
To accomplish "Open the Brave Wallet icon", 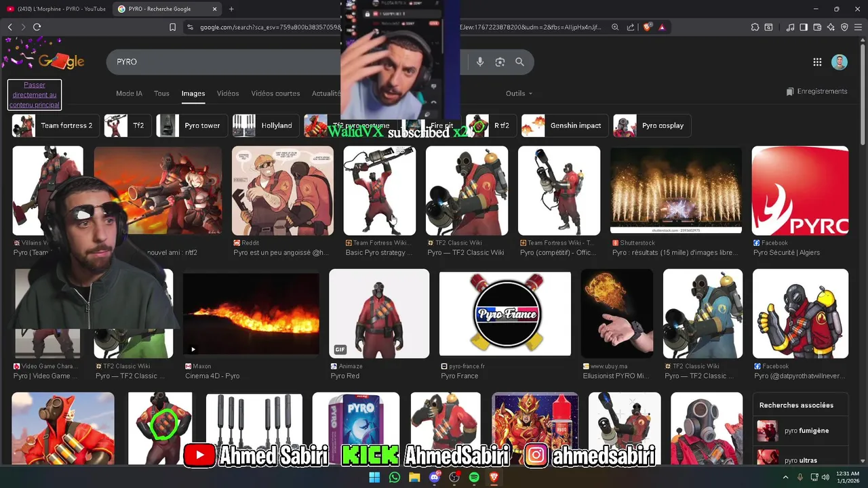I will [x=817, y=27].
